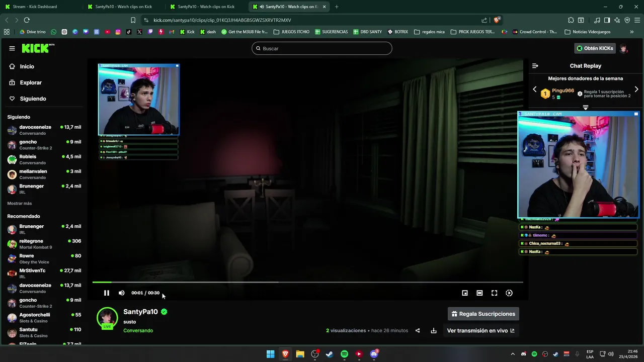Open Twitch bookmark icon

click(x=150, y=32)
